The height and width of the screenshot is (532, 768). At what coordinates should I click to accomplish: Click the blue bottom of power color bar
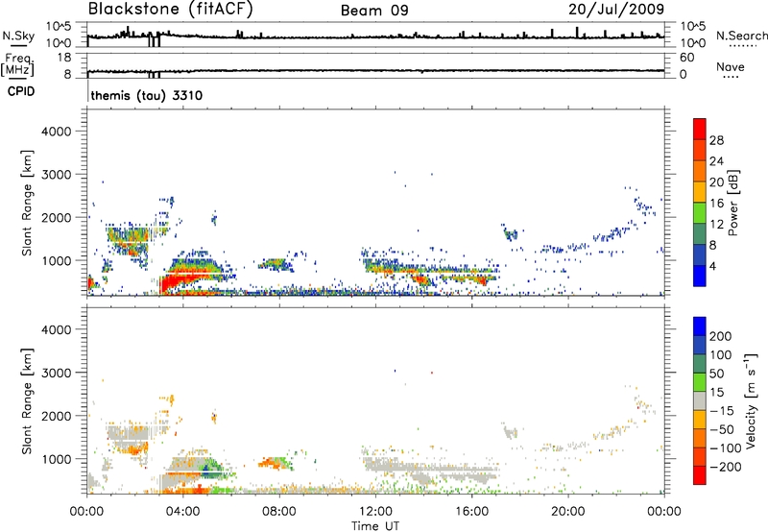point(700,276)
